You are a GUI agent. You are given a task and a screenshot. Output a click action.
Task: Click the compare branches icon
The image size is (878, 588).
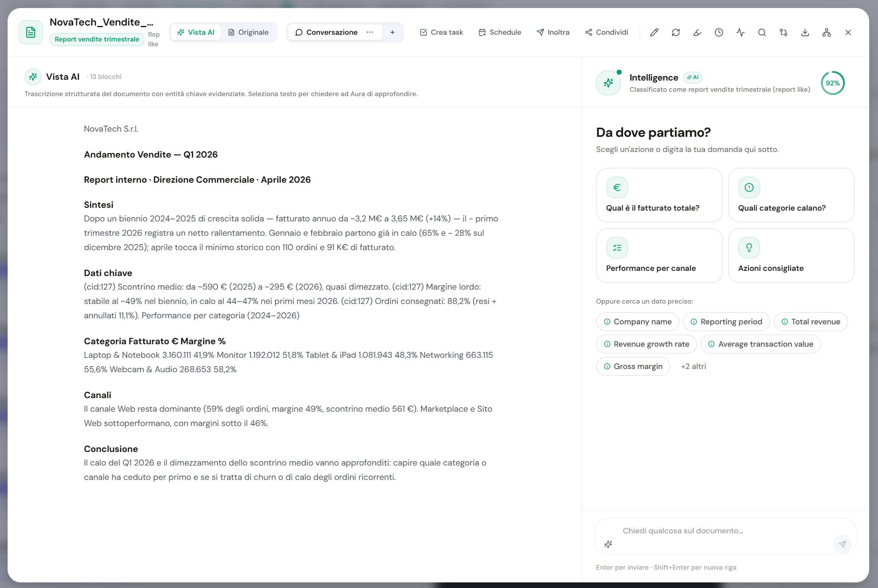pyautogui.click(x=783, y=32)
